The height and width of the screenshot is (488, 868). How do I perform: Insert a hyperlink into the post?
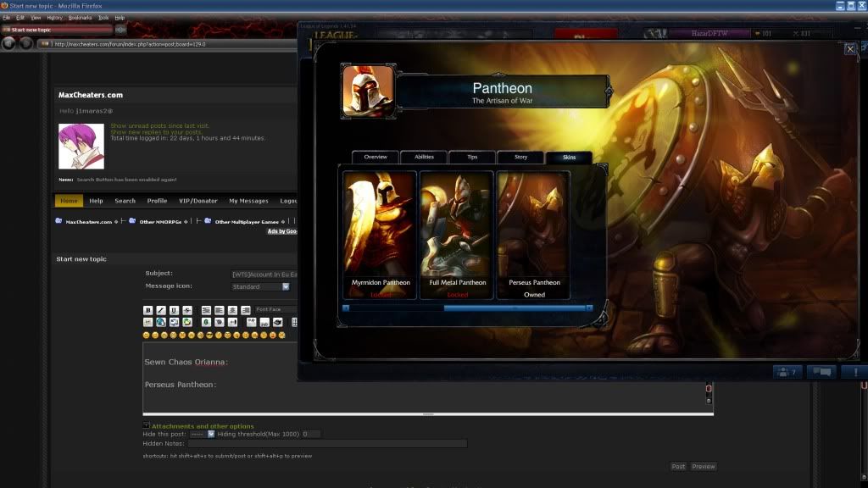pyautogui.click(x=161, y=322)
